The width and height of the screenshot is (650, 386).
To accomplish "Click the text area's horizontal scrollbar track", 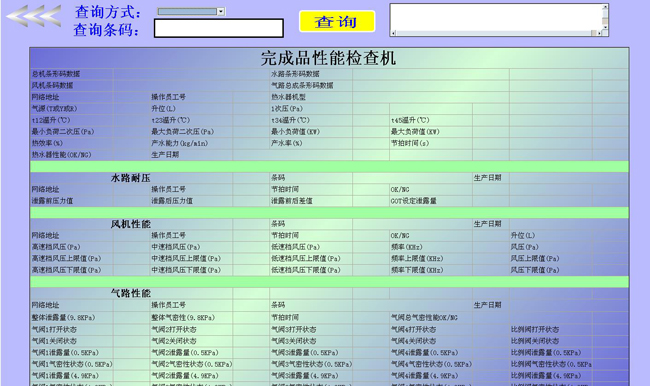I will (x=493, y=33).
